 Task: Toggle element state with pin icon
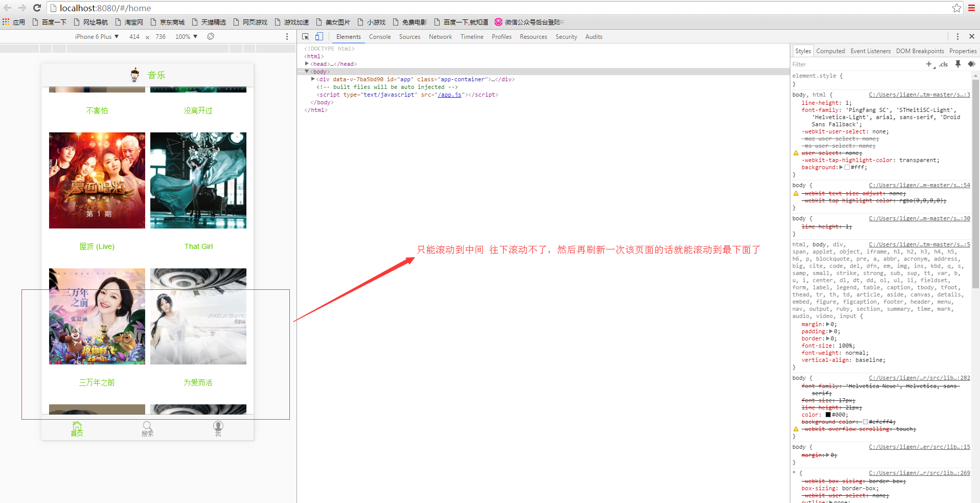tap(958, 64)
